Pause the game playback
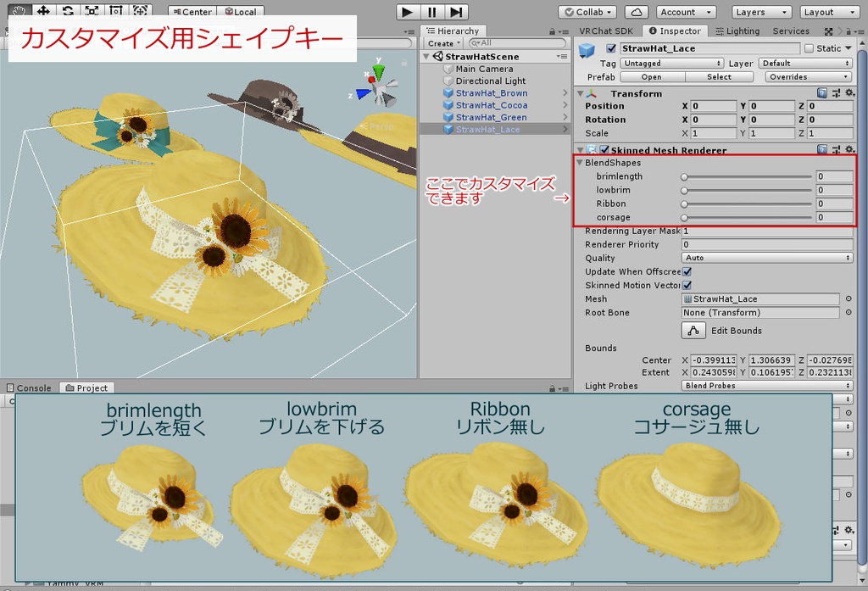This screenshot has height=591, width=868. tap(431, 12)
